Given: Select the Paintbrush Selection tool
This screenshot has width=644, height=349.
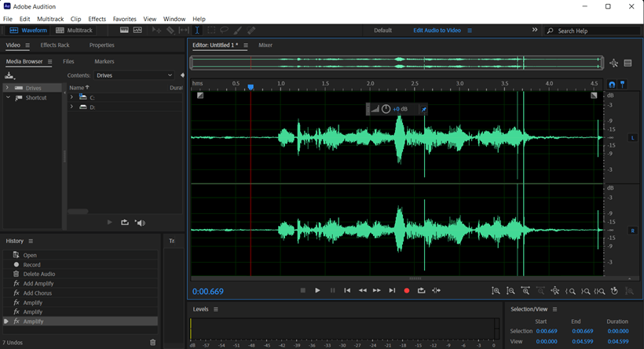Looking at the screenshot, I should pyautogui.click(x=237, y=31).
